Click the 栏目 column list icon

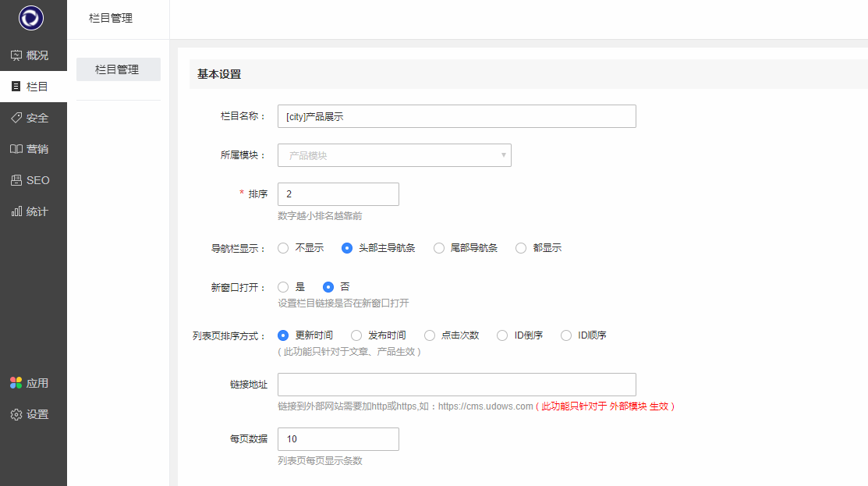(x=16, y=87)
